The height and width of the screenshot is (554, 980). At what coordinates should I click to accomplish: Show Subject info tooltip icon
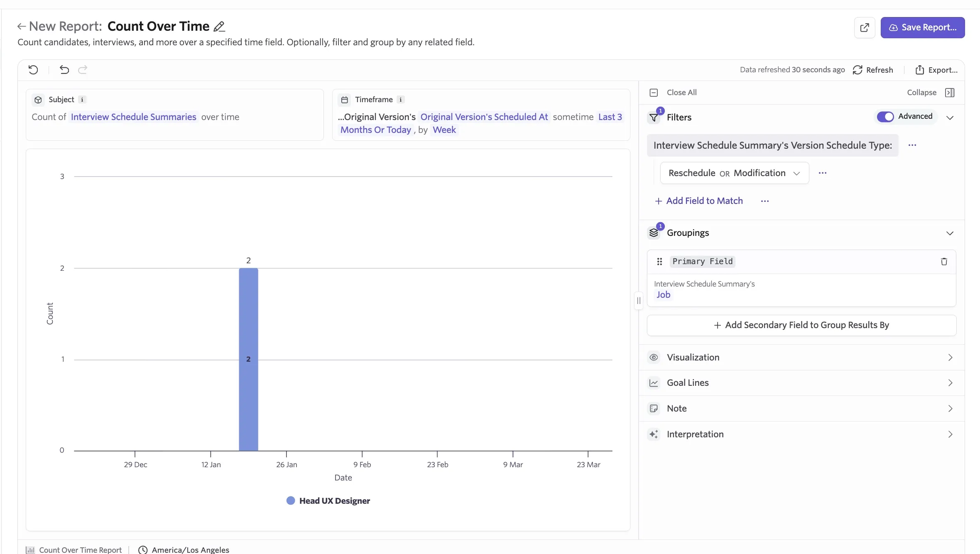point(82,100)
